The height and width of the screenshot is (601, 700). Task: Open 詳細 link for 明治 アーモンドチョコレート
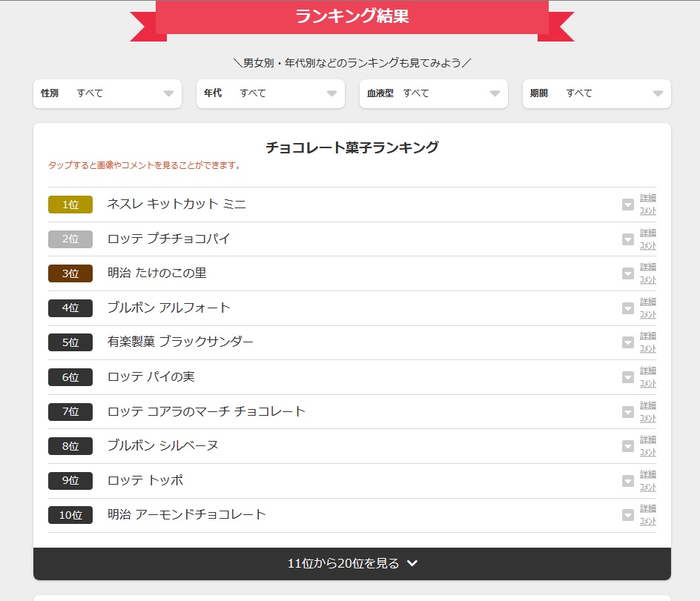tap(648, 508)
